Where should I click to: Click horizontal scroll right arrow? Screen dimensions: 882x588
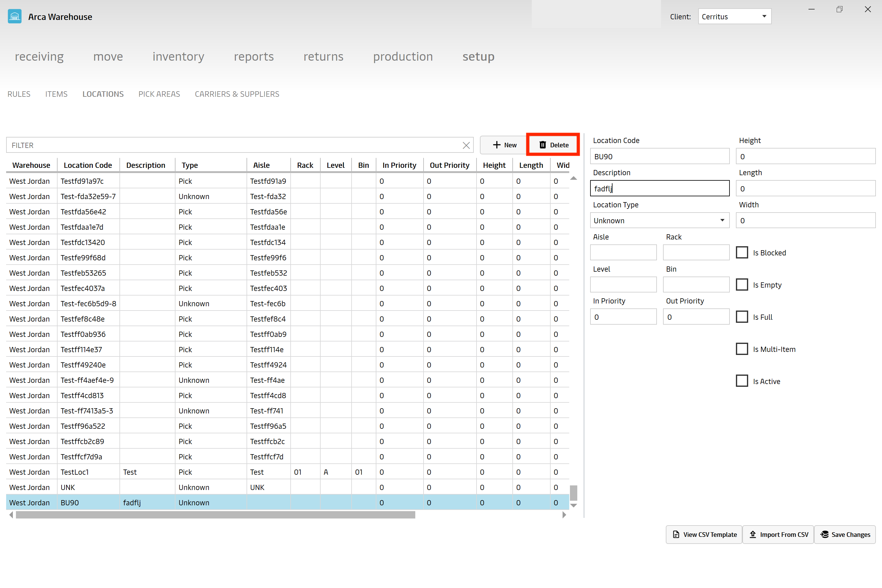[x=564, y=515]
